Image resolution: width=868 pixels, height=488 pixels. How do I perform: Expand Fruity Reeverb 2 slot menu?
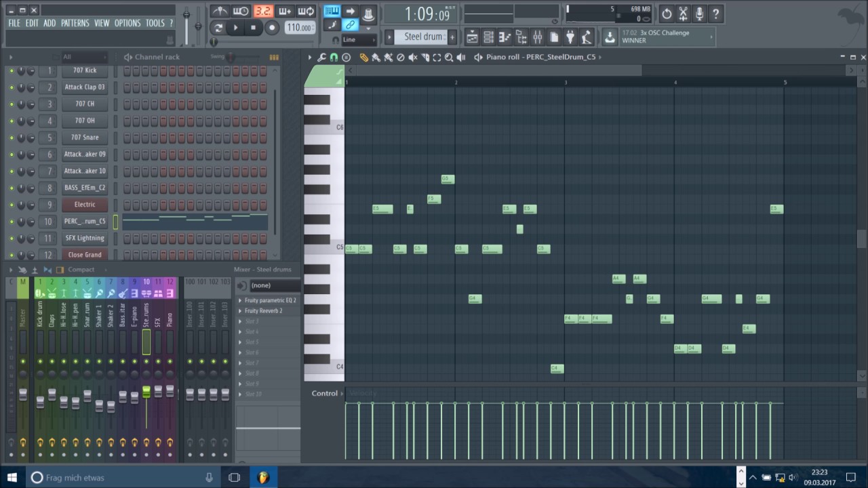240,310
